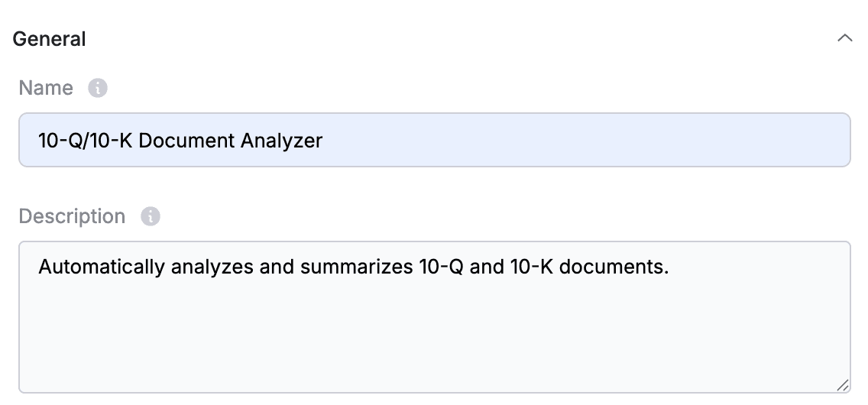
Task: Place cursor on 10-Q/10-K in Name field
Action: (x=86, y=141)
